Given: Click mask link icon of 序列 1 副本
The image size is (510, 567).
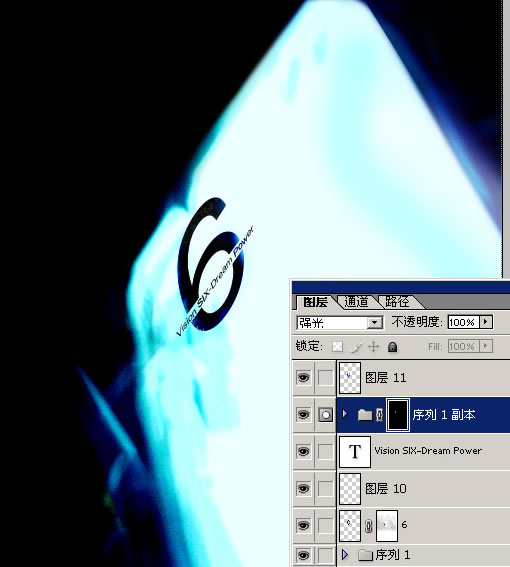Looking at the screenshot, I should (x=379, y=415).
